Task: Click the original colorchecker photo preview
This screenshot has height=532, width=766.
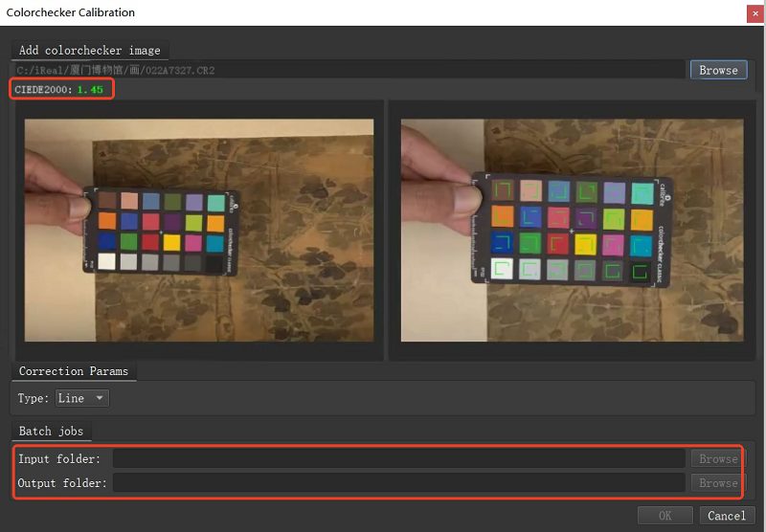Action: 199,231
